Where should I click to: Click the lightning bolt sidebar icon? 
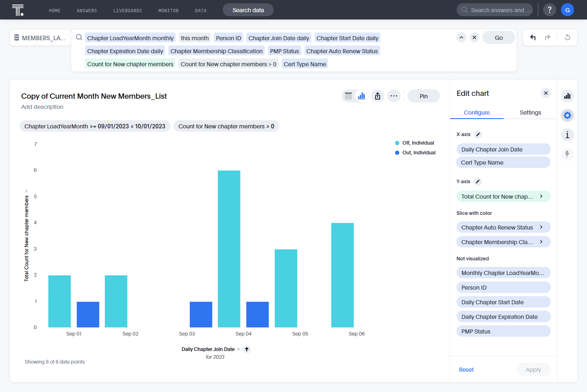[567, 154]
